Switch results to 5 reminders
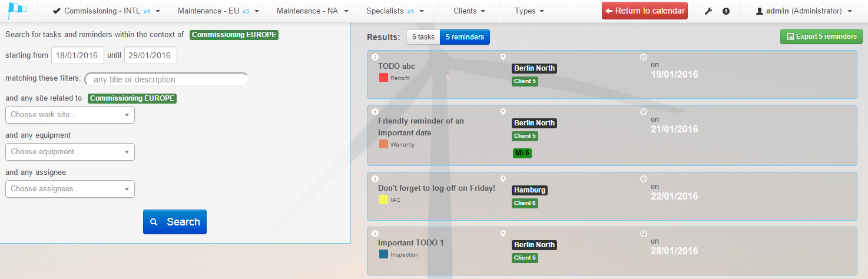The width and height of the screenshot is (868, 279). 465,37
